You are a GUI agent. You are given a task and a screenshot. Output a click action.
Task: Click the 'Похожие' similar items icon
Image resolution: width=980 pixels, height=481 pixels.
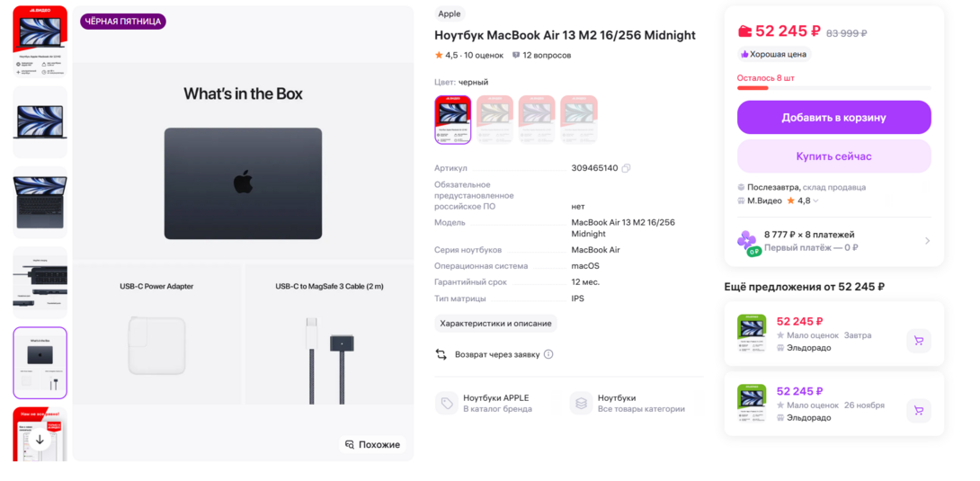click(x=350, y=445)
